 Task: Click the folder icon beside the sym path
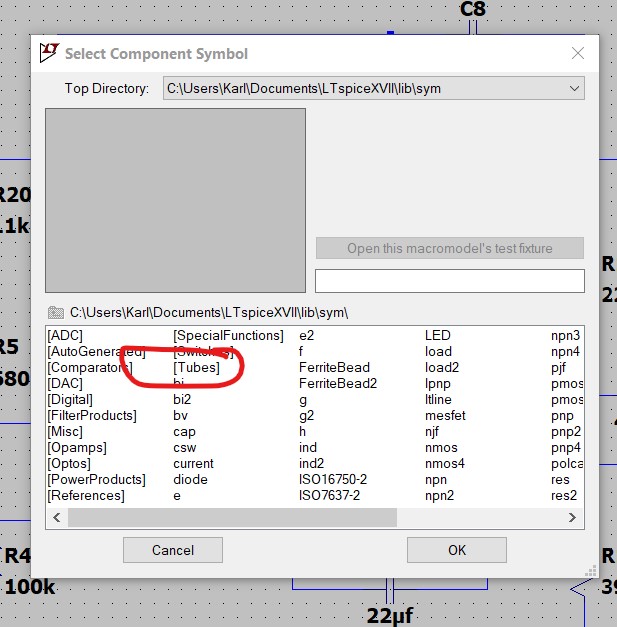pos(56,312)
